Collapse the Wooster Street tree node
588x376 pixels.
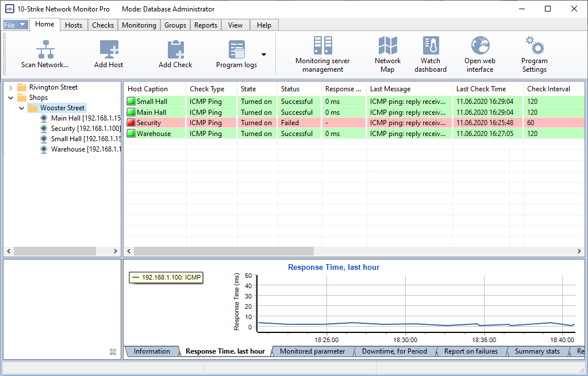tap(22, 108)
